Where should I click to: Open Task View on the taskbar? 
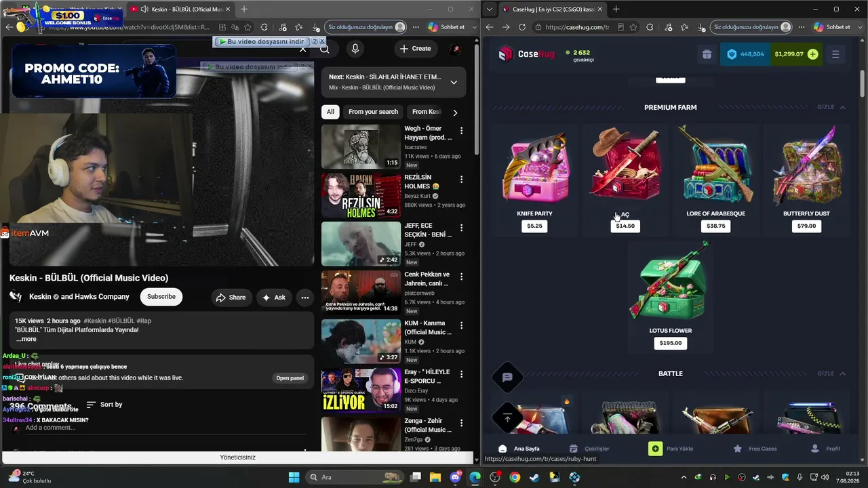click(416, 477)
